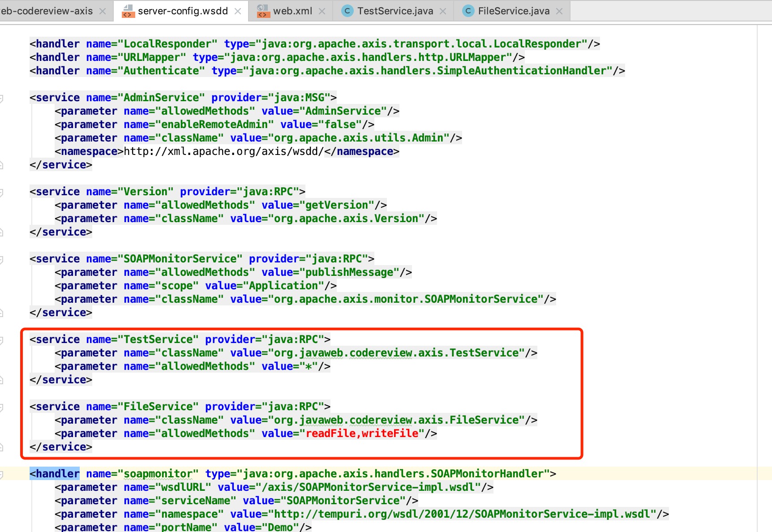Click the "readFile,writeFile" value text
The image size is (772, 532).
(362, 433)
